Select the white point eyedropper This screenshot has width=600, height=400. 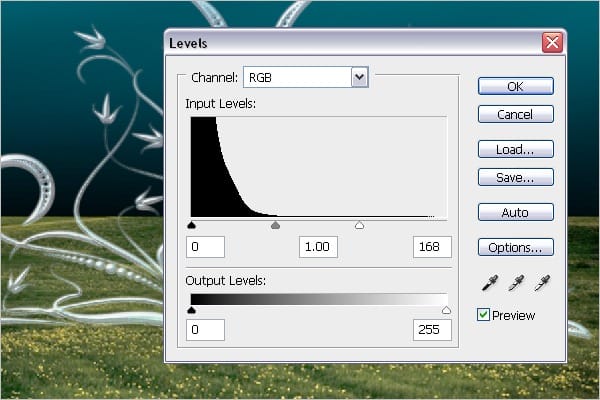pyautogui.click(x=543, y=284)
